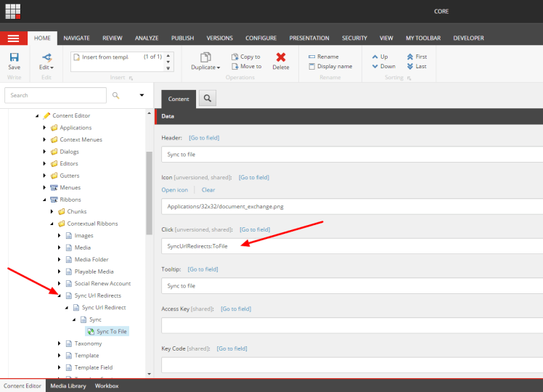Switch to the PRESENTATION ribbon tab

tap(309, 38)
